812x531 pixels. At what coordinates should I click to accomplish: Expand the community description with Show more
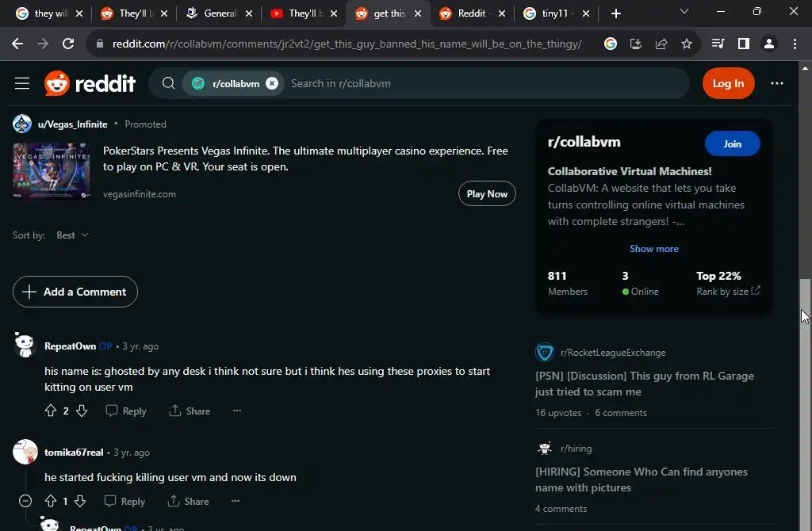653,248
